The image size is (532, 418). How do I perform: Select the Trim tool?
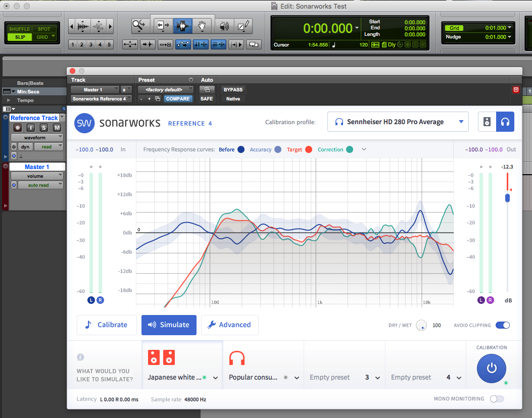pyautogui.click(x=162, y=26)
